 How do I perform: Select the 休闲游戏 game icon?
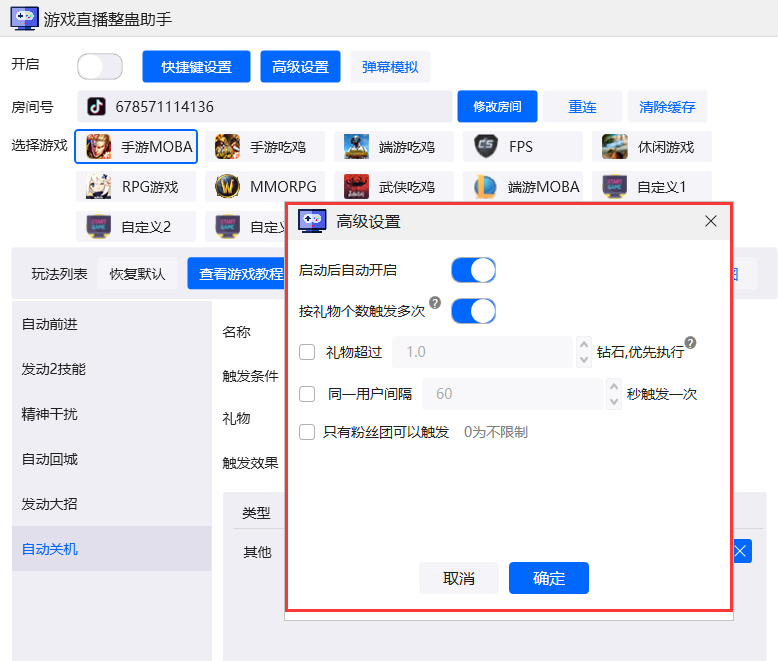coord(614,147)
